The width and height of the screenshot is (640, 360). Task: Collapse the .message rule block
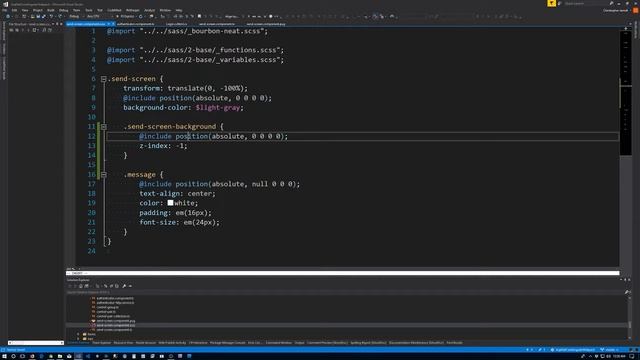click(104, 175)
